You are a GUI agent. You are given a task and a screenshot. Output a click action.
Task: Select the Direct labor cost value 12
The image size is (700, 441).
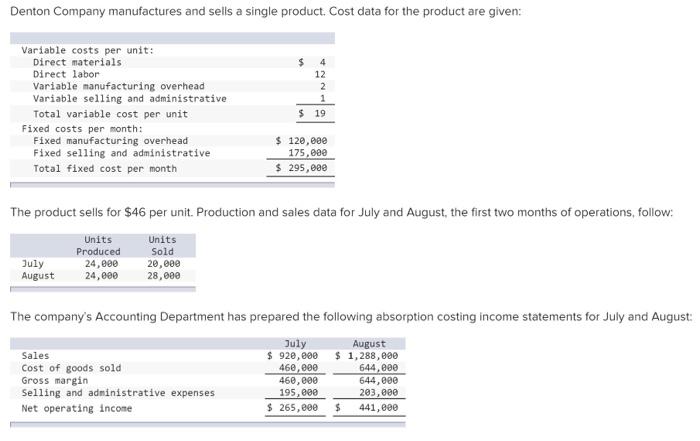[x=320, y=75]
